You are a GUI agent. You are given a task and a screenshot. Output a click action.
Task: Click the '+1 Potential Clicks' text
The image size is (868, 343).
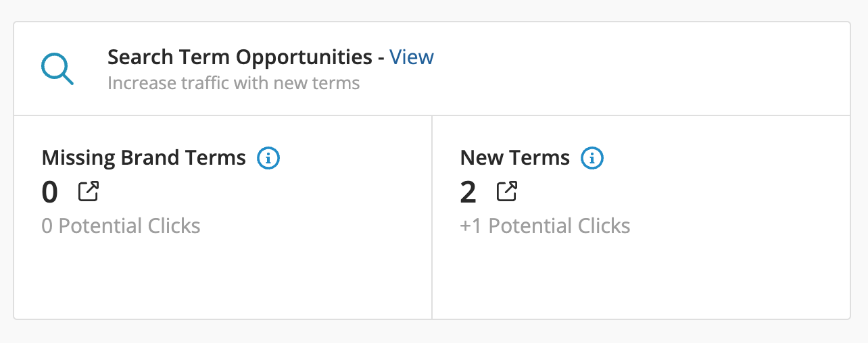pos(546,226)
